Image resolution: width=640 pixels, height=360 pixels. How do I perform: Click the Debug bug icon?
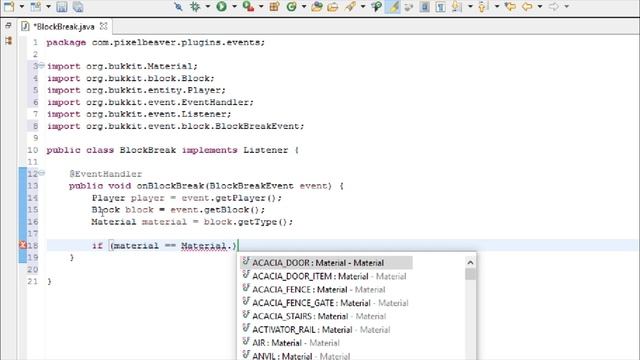tap(195, 7)
